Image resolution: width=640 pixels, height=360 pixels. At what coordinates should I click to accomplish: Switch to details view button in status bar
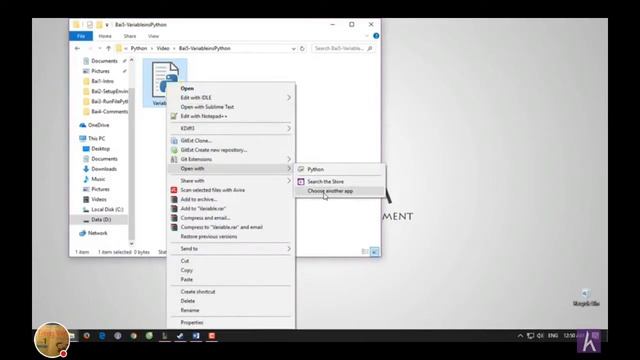tap(365, 252)
